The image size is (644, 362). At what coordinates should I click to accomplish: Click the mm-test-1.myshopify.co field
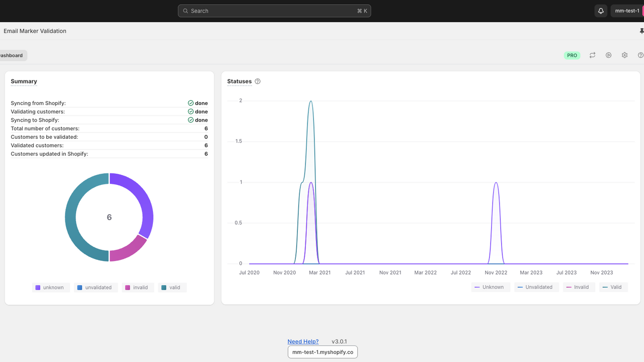click(323, 352)
